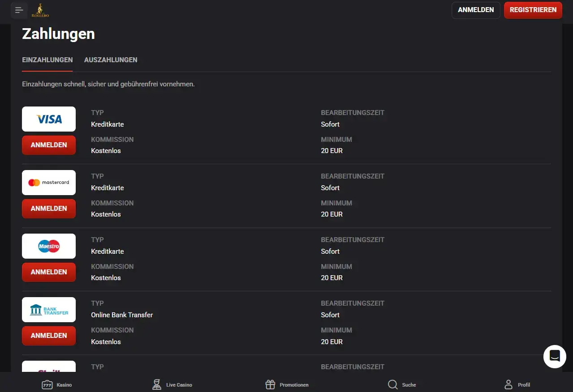Click '20 EUR' minimum in Bank Transfer row
The image size is (573, 392).
(332, 342)
